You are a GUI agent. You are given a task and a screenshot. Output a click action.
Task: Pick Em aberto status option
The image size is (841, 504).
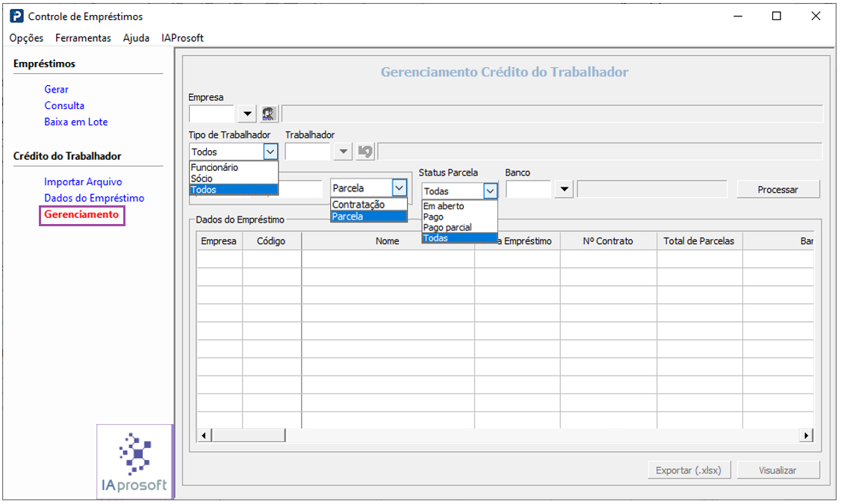coord(444,206)
